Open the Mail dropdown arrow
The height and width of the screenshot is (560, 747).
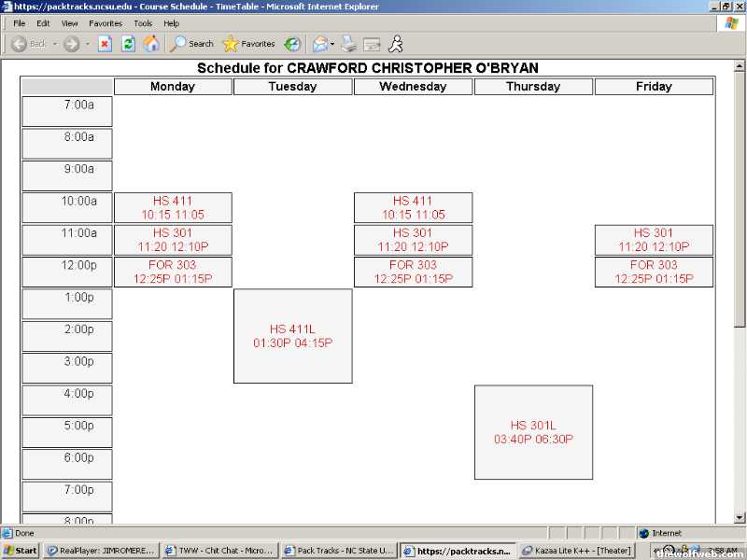[332, 44]
